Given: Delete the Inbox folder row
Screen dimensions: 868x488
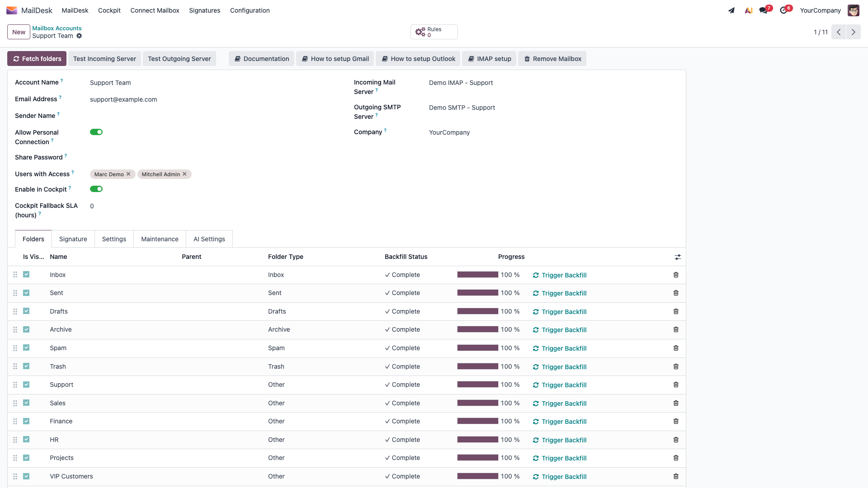Looking at the screenshot, I should (676, 275).
